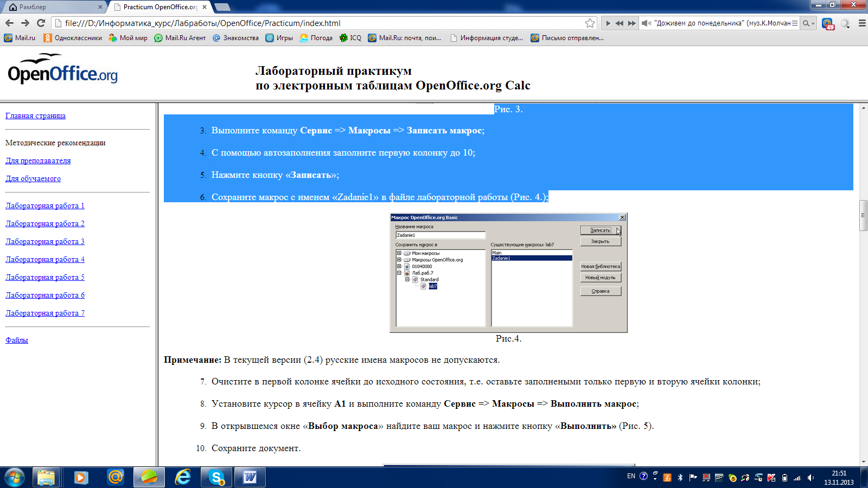Open the Для преподавателя link
The height and width of the screenshot is (488, 868).
tap(38, 160)
